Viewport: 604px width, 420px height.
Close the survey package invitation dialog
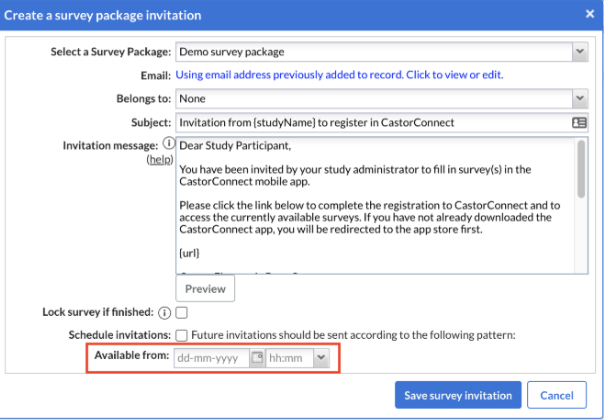[589, 15]
